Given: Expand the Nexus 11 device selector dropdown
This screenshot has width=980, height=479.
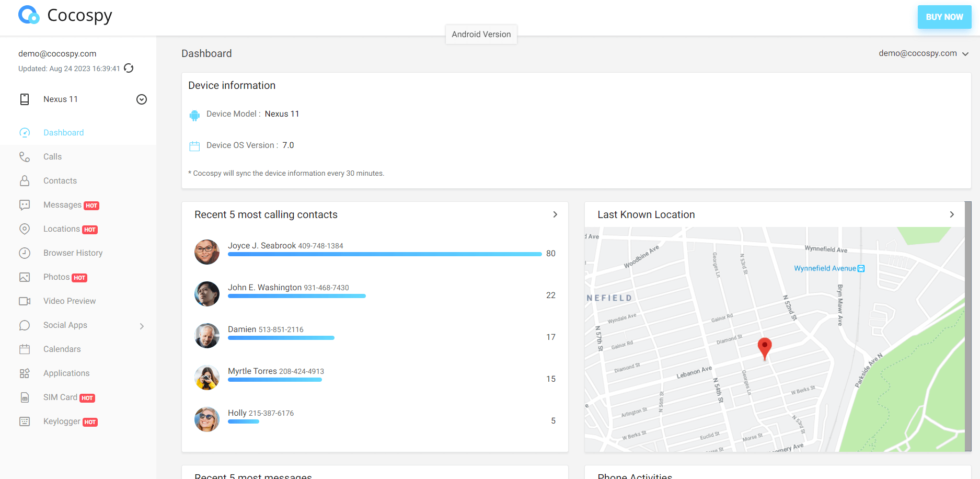Looking at the screenshot, I should (x=142, y=99).
